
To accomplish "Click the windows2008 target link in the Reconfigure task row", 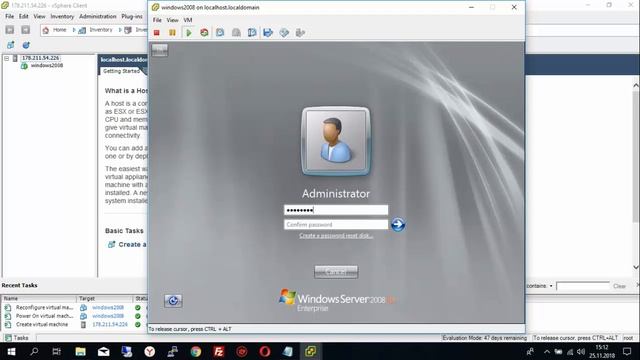I will [x=108, y=307].
